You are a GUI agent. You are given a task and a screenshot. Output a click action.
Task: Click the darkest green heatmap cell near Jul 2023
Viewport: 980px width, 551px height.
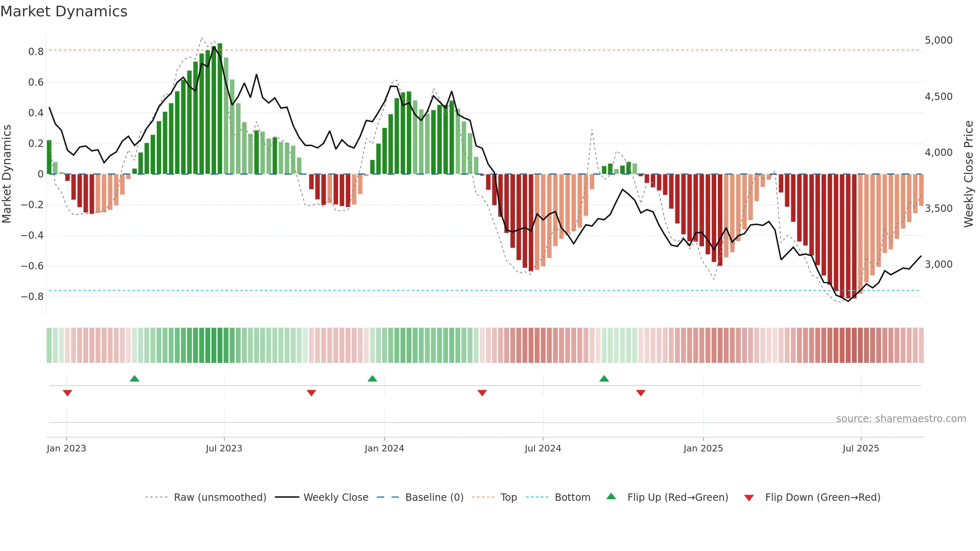click(220, 345)
